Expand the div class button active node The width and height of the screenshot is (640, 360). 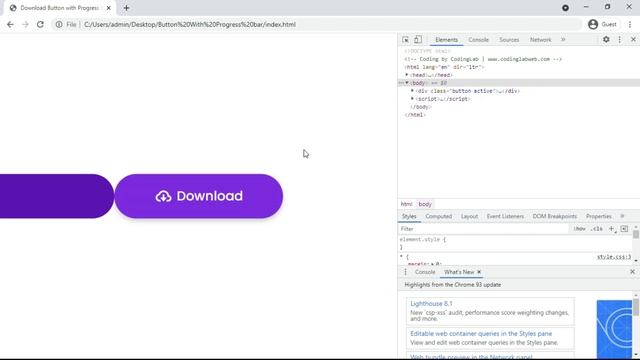(x=412, y=91)
